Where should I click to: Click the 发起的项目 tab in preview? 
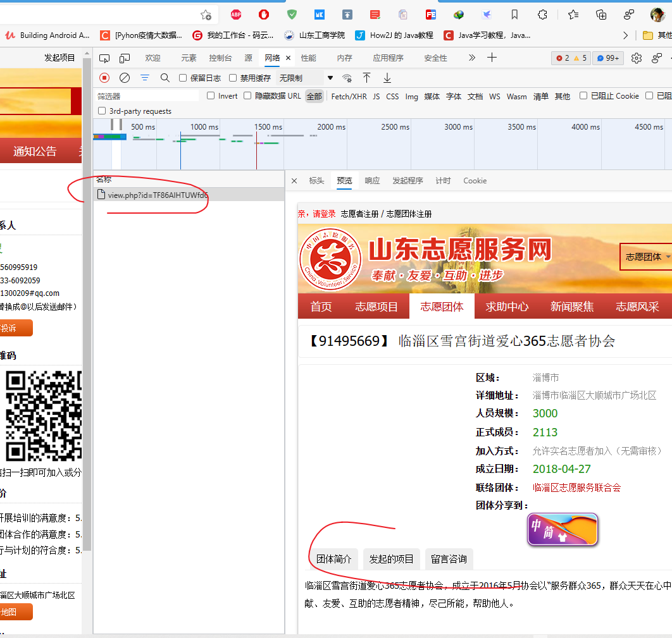pyautogui.click(x=391, y=559)
